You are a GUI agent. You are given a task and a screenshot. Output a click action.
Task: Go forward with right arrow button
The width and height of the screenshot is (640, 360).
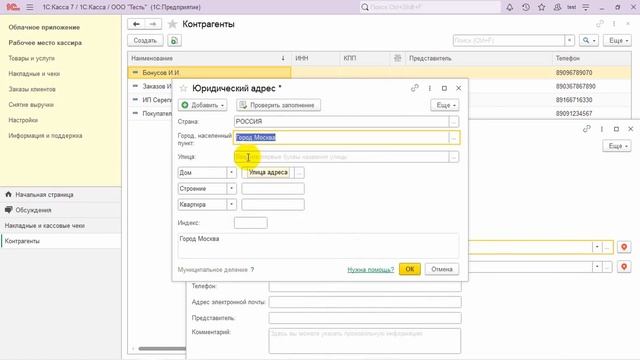point(153,24)
